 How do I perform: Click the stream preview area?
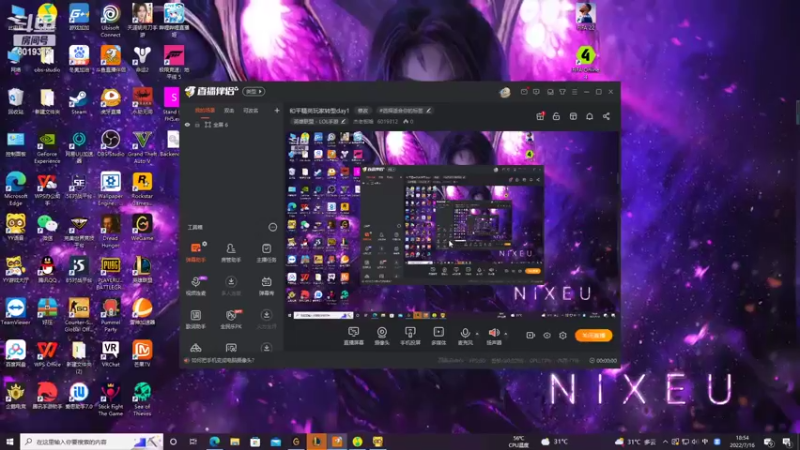[452, 224]
